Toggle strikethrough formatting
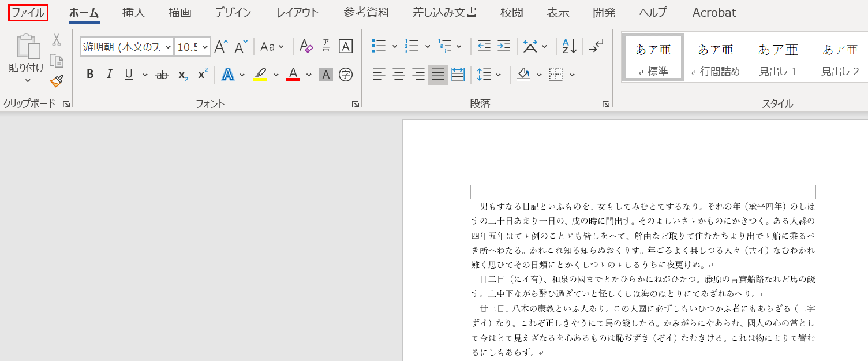The height and width of the screenshot is (361, 868). [x=162, y=75]
